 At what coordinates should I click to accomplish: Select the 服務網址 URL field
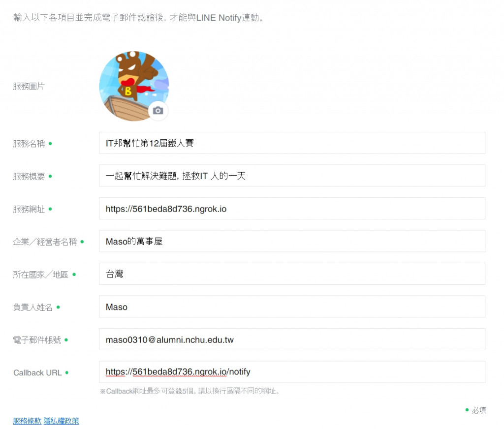click(x=292, y=209)
